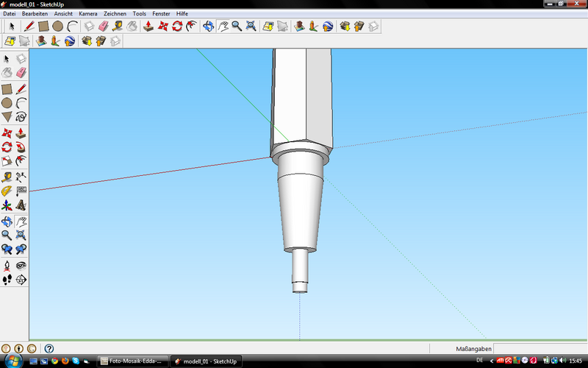The width and height of the screenshot is (588, 368).
Task: Activate the Position Camera tool
Action: point(7,265)
